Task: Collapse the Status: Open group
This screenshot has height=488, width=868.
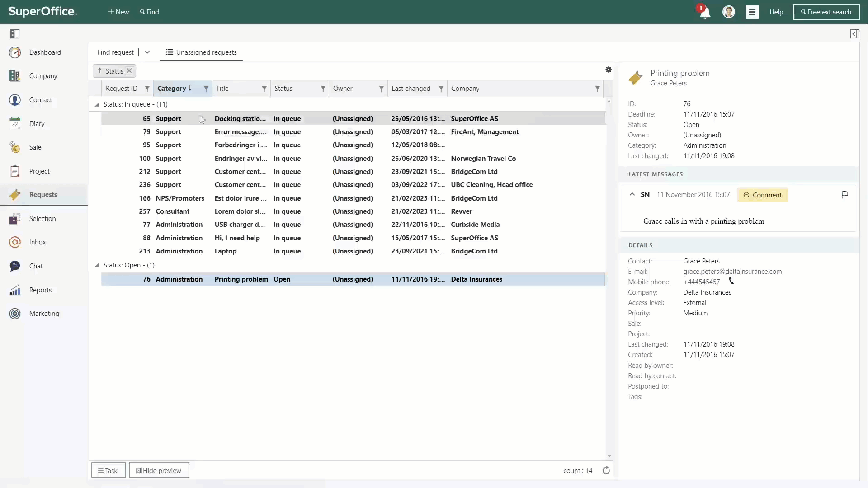Action: click(97, 264)
